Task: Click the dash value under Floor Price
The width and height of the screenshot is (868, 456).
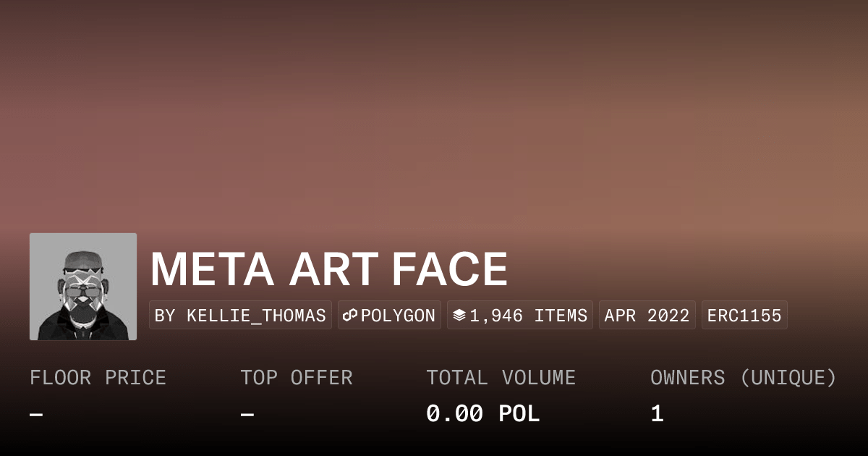Action: point(36,415)
